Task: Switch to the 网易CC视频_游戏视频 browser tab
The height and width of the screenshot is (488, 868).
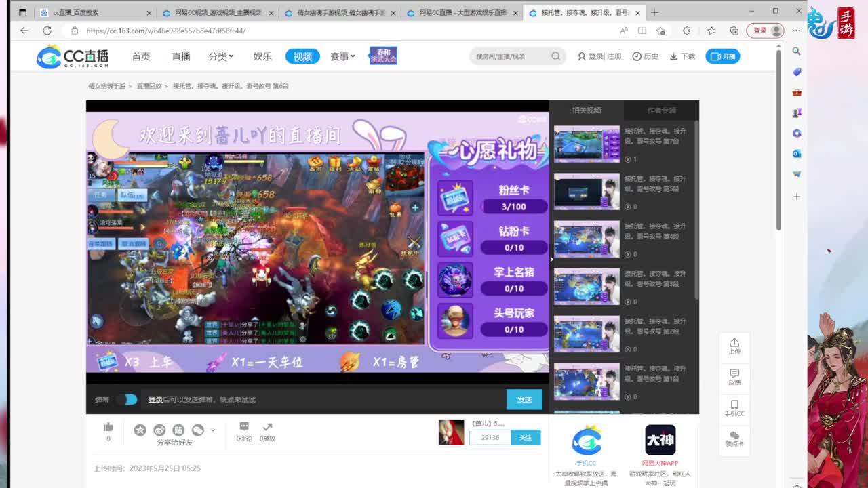Action: click(218, 13)
